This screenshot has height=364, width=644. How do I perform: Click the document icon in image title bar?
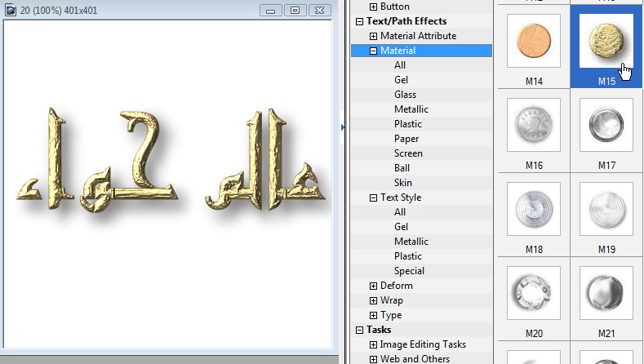11,11
